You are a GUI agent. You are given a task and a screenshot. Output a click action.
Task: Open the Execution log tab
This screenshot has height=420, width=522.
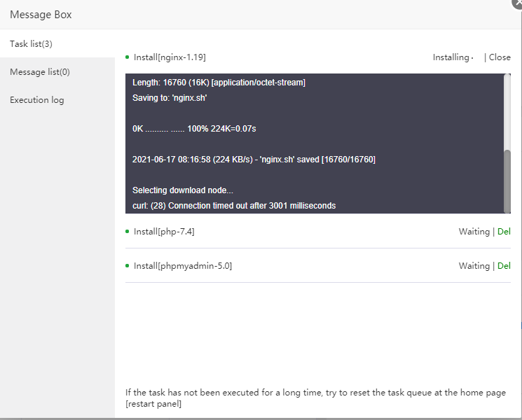tap(37, 100)
